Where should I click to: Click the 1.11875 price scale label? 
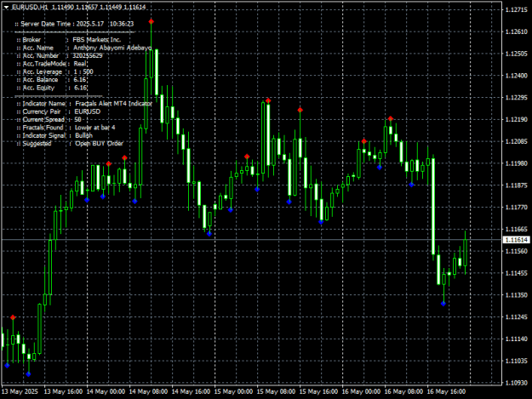[517, 185]
